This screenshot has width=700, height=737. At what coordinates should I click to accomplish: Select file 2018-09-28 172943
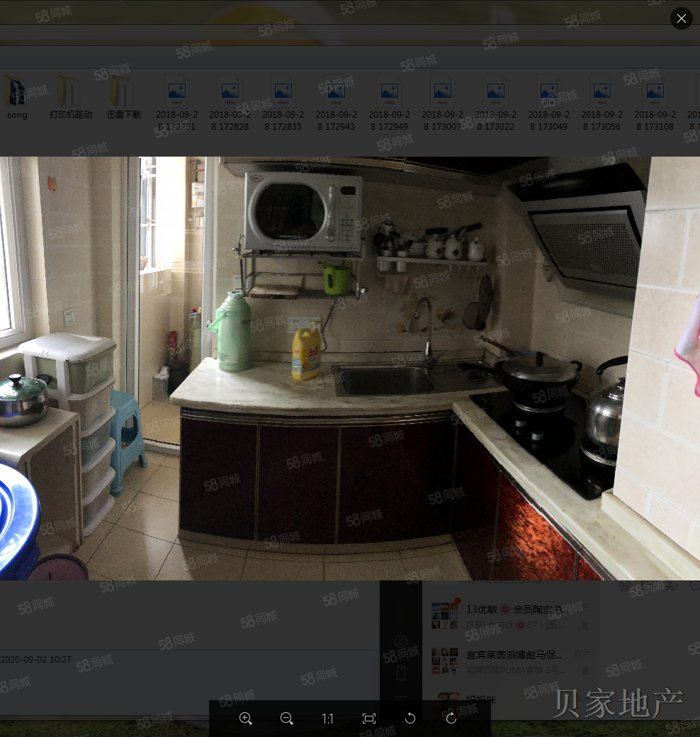(336, 101)
